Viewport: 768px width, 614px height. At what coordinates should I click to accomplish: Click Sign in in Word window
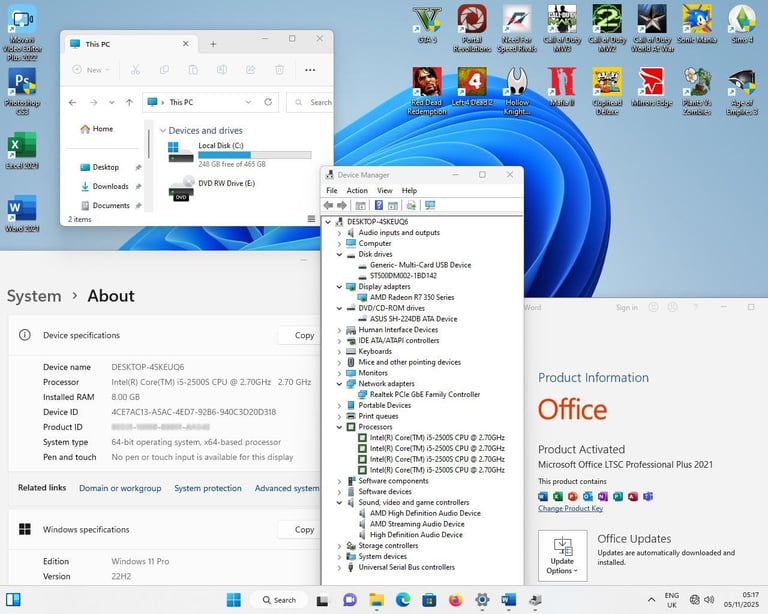pyautogui.click(x=626, y=307)
